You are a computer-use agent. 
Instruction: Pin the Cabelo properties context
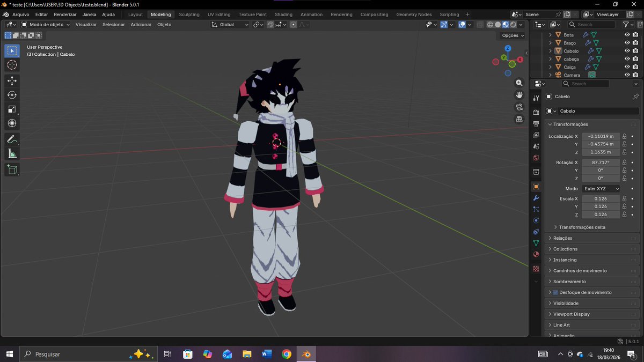636,97
